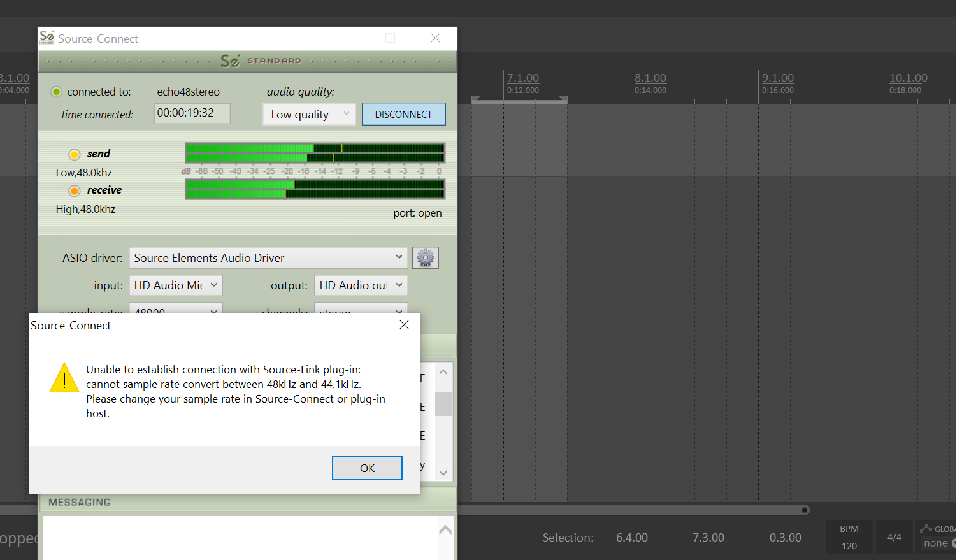Image resolution: width=962 pixels, height=560 pixels.
Task: Click the up chevron in Messaging area
Action: [x=445, y=529]
